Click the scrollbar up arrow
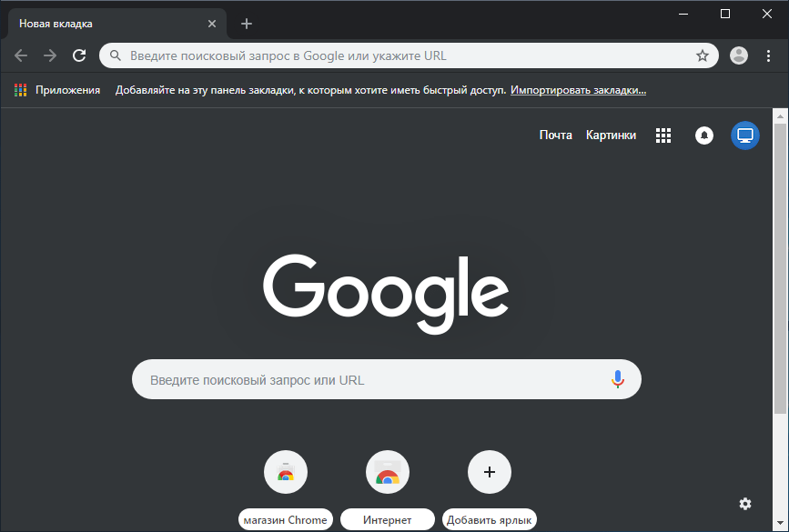The image size is (789, 532). click(780, 116)
